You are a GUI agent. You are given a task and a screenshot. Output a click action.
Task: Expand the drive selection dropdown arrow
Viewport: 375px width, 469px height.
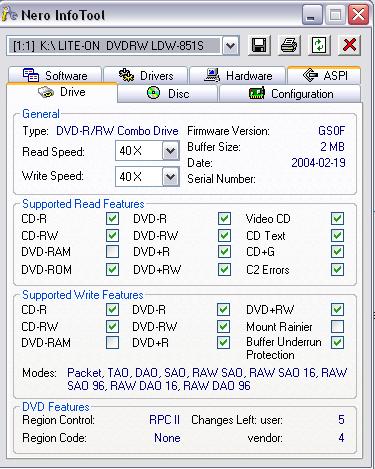230,45
